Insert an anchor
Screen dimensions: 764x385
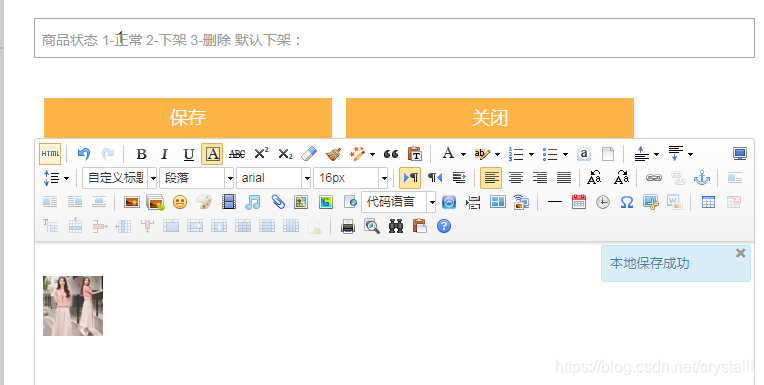tap(702, 178)
